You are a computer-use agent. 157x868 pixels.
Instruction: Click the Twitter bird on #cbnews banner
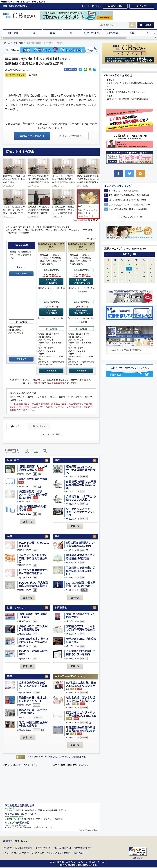tap(147, 374)
